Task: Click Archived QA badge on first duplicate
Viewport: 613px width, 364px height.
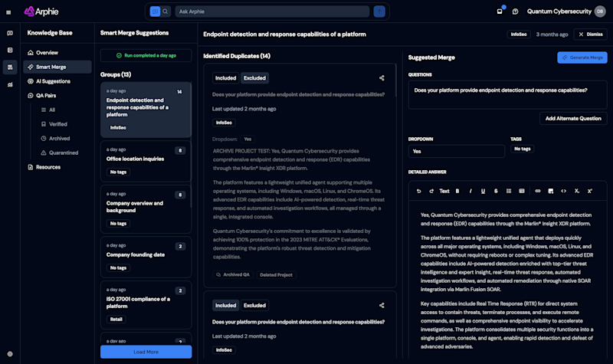Action: click(x=233, y=275)
